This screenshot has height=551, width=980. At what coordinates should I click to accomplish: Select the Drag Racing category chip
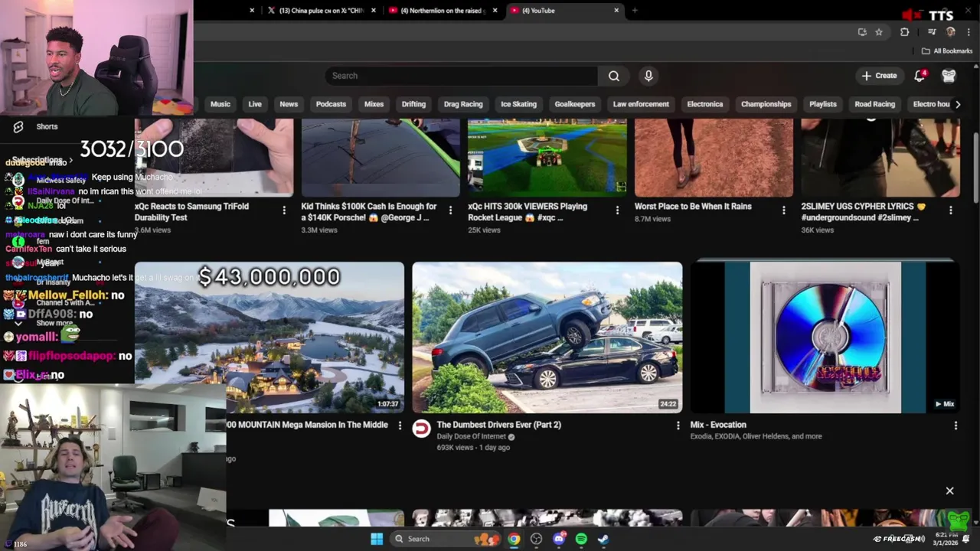[x=463, y=104]
